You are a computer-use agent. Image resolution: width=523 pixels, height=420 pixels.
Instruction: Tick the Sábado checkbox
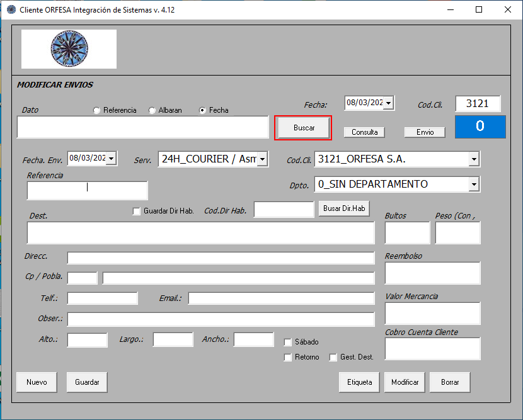pos(288,342)
